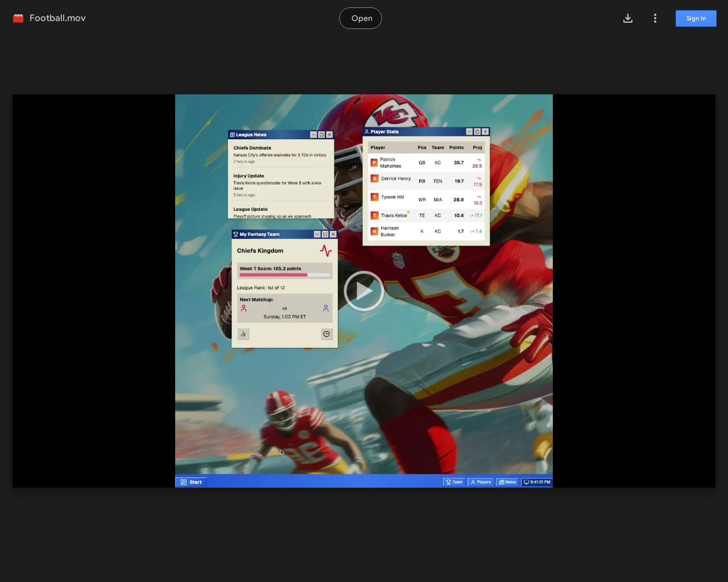Click the League News window title bar
Viewport: 728px width, 582px height.
tap(281, 135)
